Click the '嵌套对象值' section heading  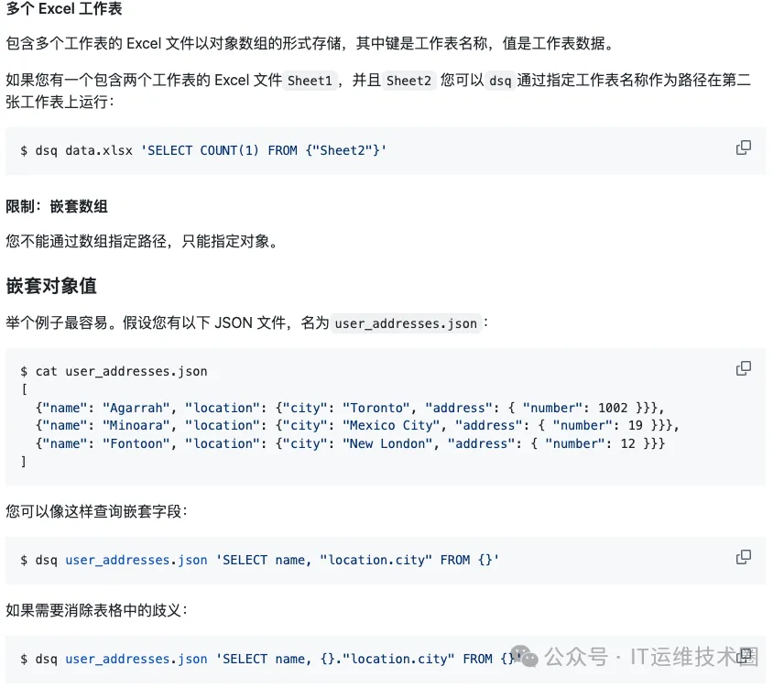click(x=51, y=285)
